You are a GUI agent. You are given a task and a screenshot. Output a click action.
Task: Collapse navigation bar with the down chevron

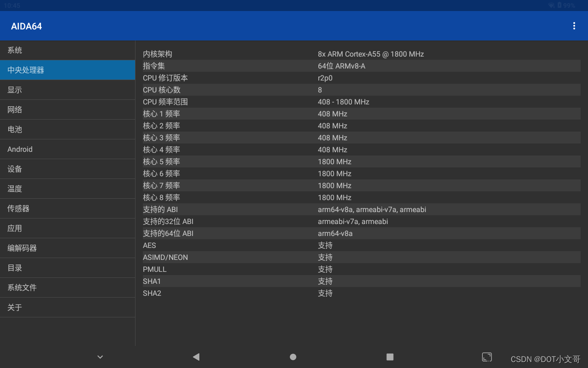point(100,356)
